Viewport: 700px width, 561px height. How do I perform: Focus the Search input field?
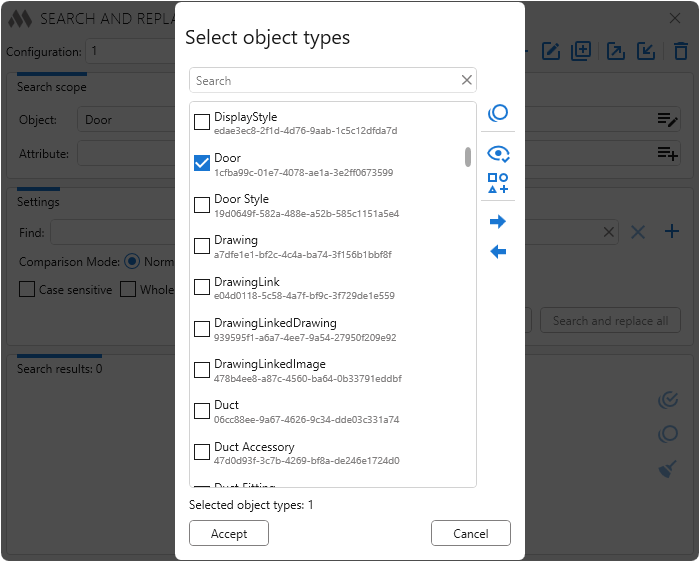[325, 81]
